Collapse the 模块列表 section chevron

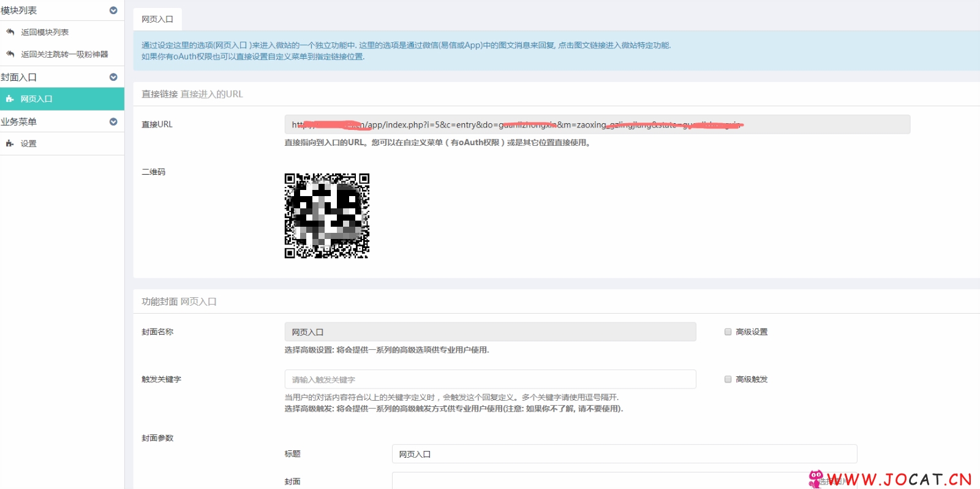[x=113, y=10]
